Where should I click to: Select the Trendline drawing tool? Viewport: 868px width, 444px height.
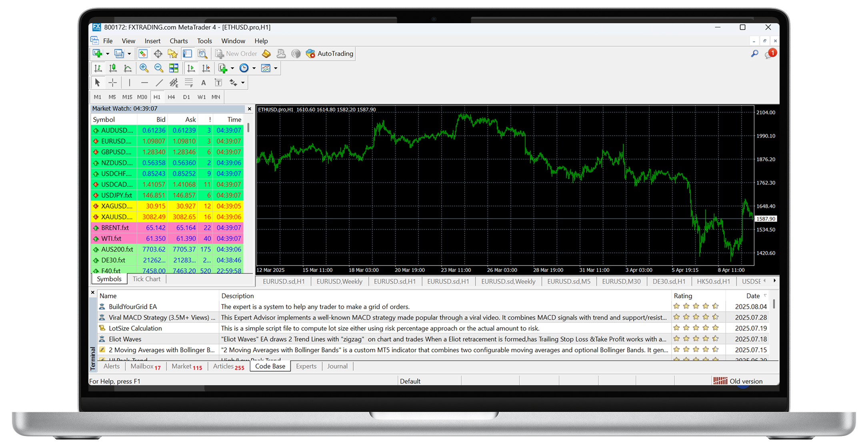159,82
